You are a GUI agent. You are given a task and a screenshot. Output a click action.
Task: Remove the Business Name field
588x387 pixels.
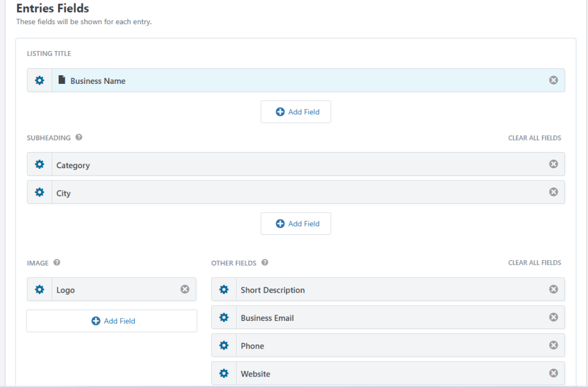pyautogui.click(x=553, y=80)
